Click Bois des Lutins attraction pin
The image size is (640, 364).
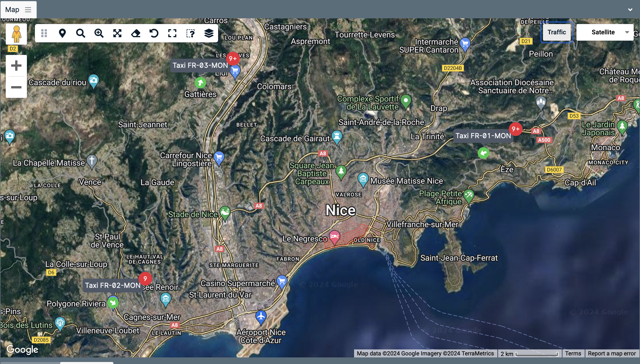coord(60,324)
